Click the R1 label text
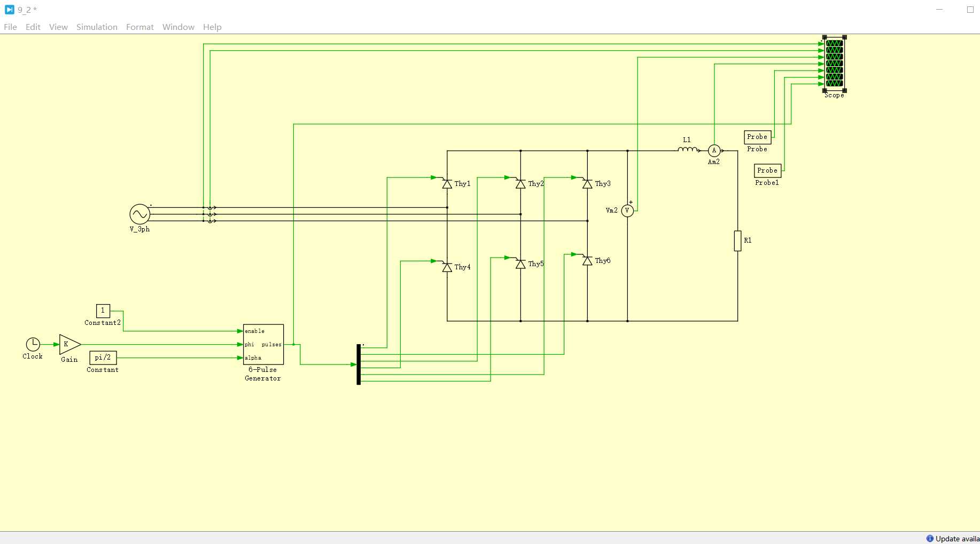The image size is (980, 544). pos(748,240)
